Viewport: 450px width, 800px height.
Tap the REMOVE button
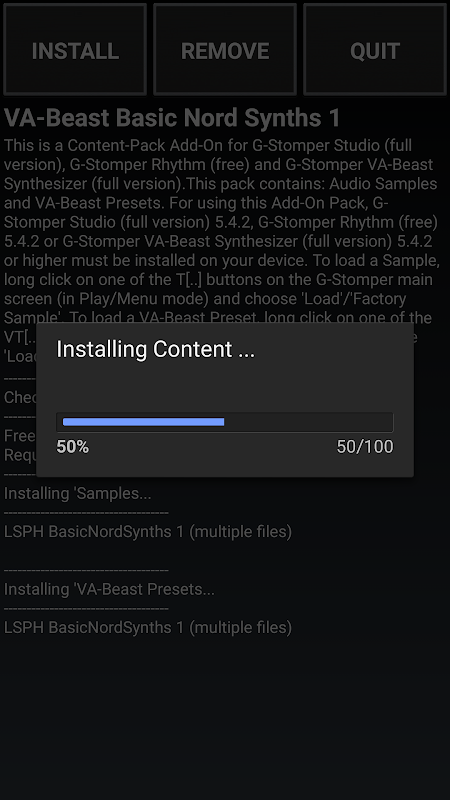pos(225,49)
